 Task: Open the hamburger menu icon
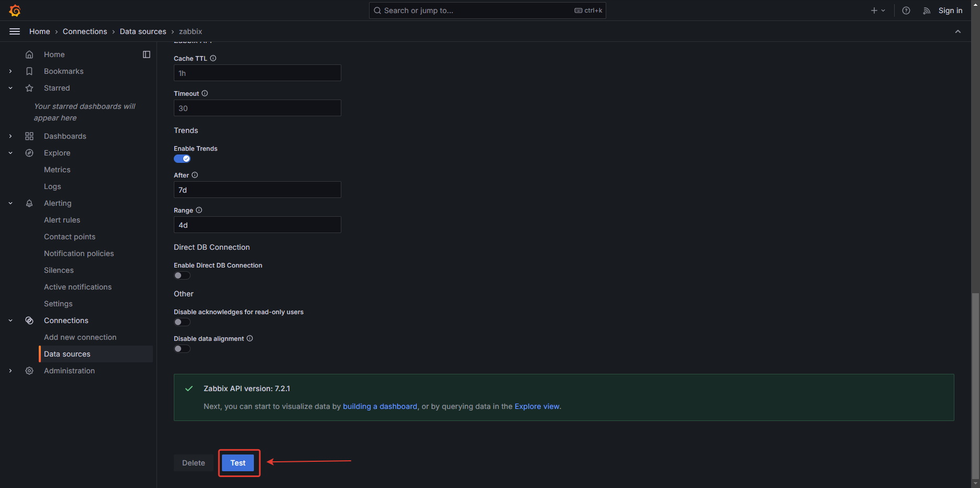(x=15, y=31)
